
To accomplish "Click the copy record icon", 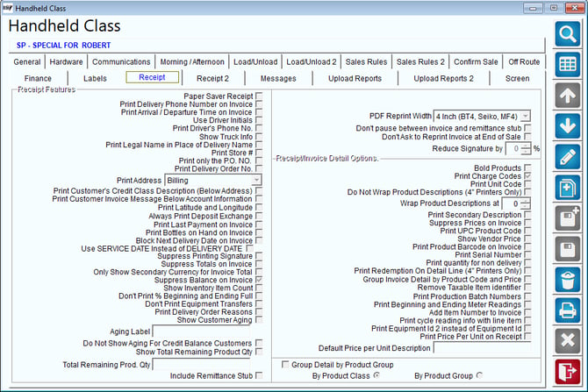I will [x=567, y=188].
